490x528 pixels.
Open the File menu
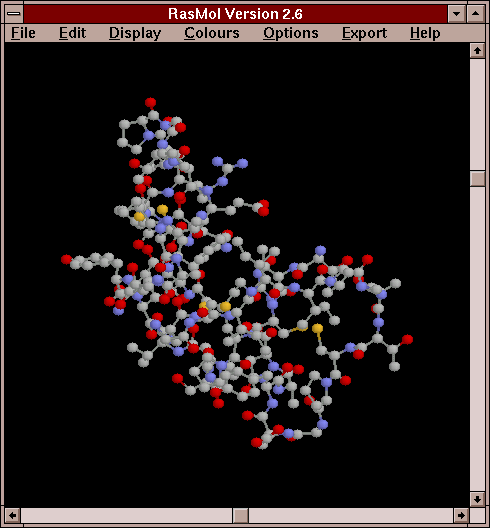point(23,33)
